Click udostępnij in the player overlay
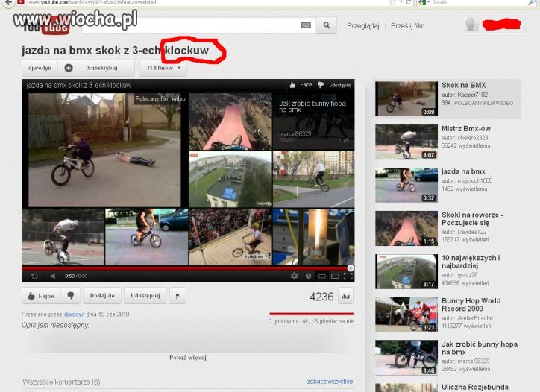 click(340, 85)
